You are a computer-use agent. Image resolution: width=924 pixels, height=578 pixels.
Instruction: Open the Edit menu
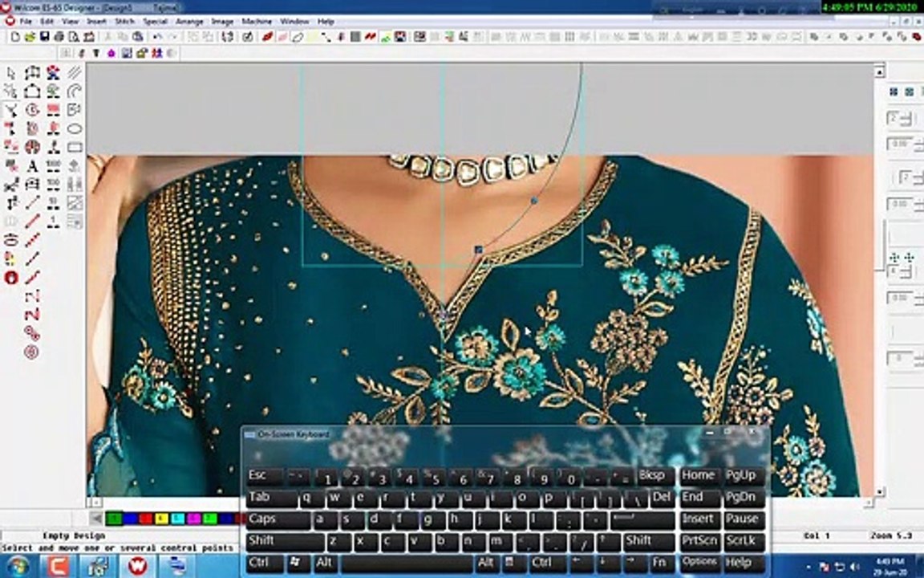[47, 21]
